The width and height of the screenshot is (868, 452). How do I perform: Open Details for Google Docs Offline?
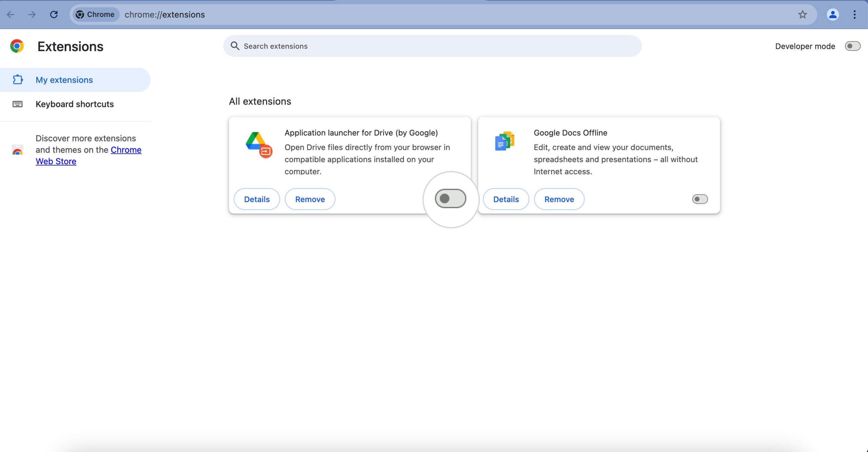coord(506,199)
